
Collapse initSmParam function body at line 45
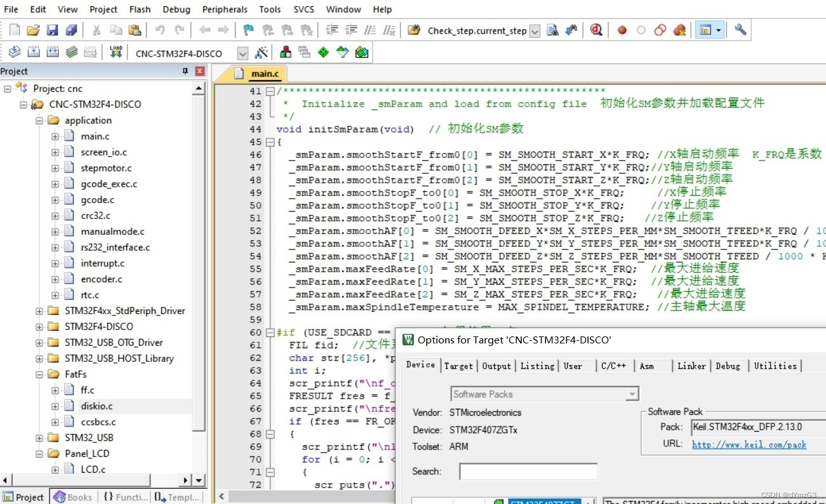tap(271, 142)
